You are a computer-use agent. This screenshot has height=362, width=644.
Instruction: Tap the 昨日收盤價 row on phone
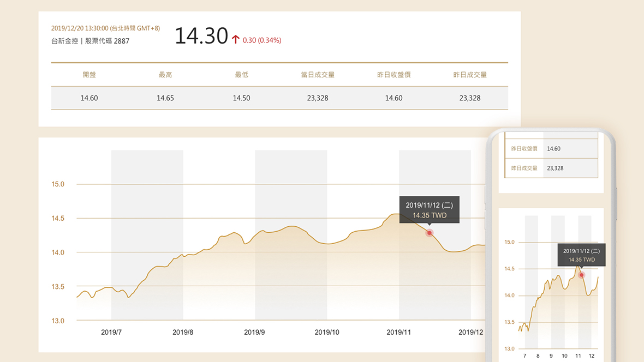click(551, 148)
